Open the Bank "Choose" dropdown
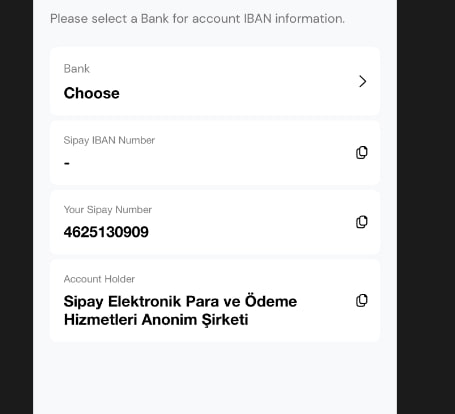The height and width of the screenshot is (414, 455). [215, 81]
